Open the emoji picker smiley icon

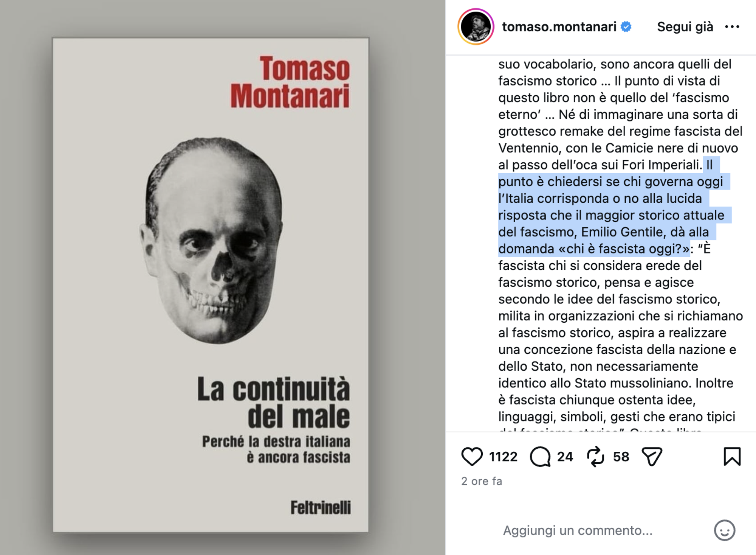(x=724, y=530)
